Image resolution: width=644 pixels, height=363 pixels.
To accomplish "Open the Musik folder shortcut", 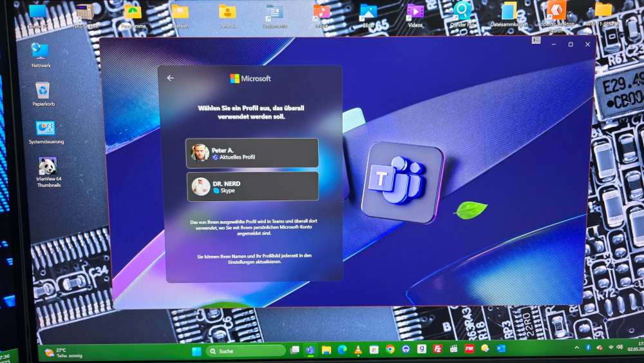I will point(321,15).
